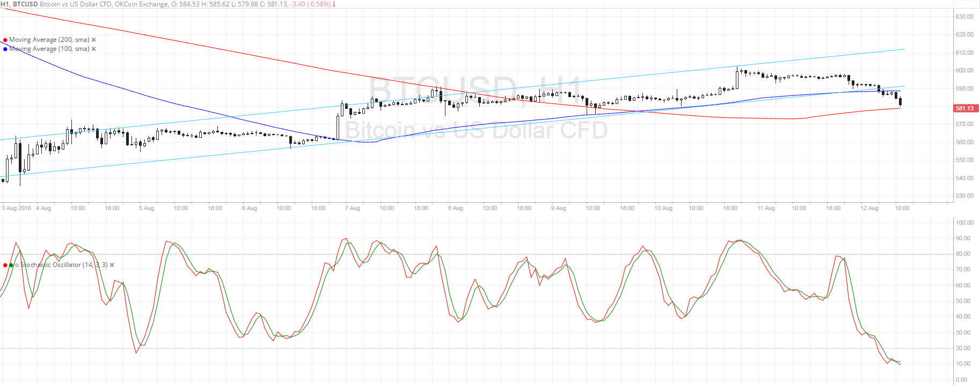Click the red Stochastic Oscillator color dot
The height and width of the screenshot is (386, 980).
pos(5,265)
